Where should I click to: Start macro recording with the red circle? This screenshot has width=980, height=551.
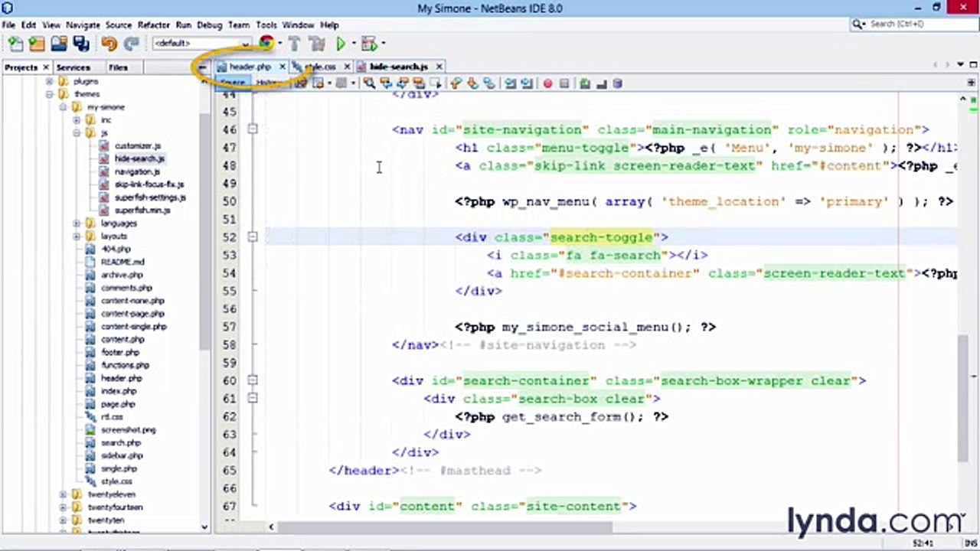[x=547, y=83]
